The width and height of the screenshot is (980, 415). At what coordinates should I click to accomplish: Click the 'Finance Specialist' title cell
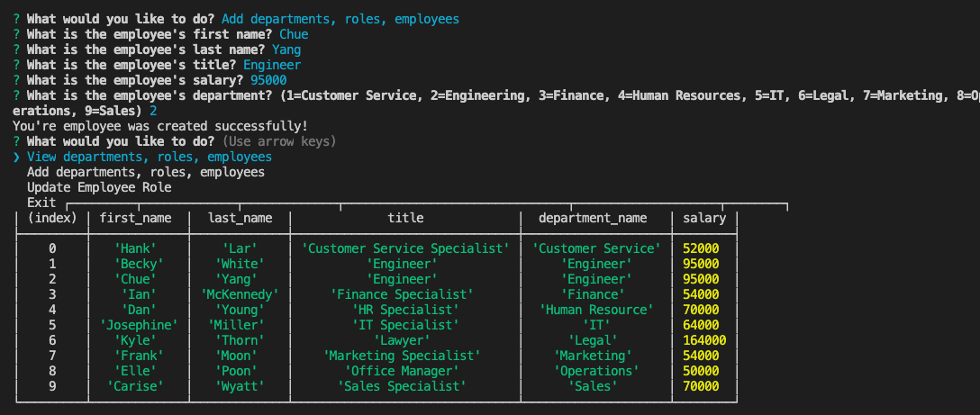click(402, 294)
